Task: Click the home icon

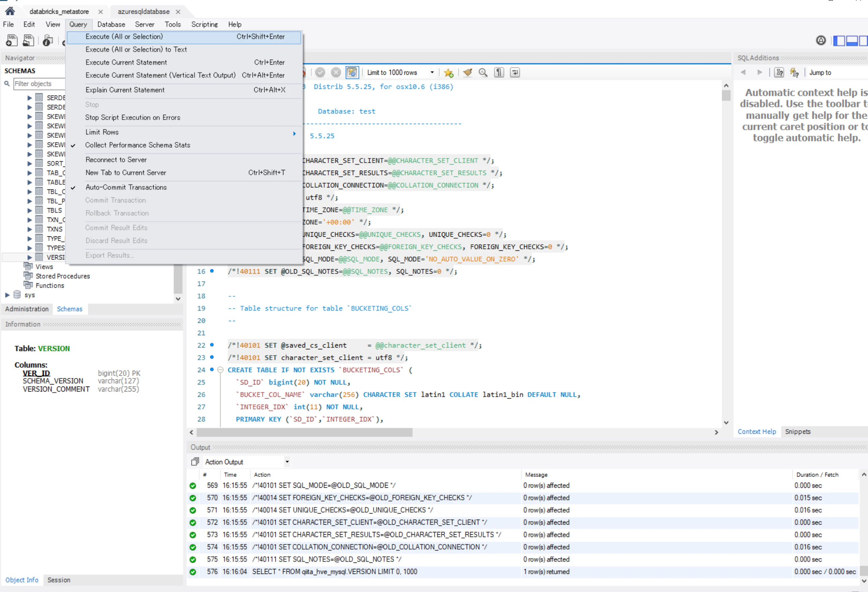Action: point(10,11)
